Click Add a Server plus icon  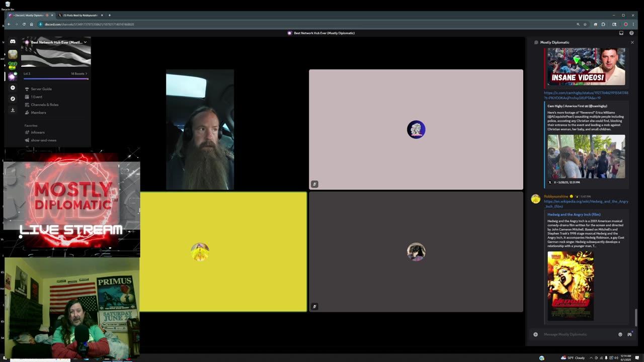13,87
